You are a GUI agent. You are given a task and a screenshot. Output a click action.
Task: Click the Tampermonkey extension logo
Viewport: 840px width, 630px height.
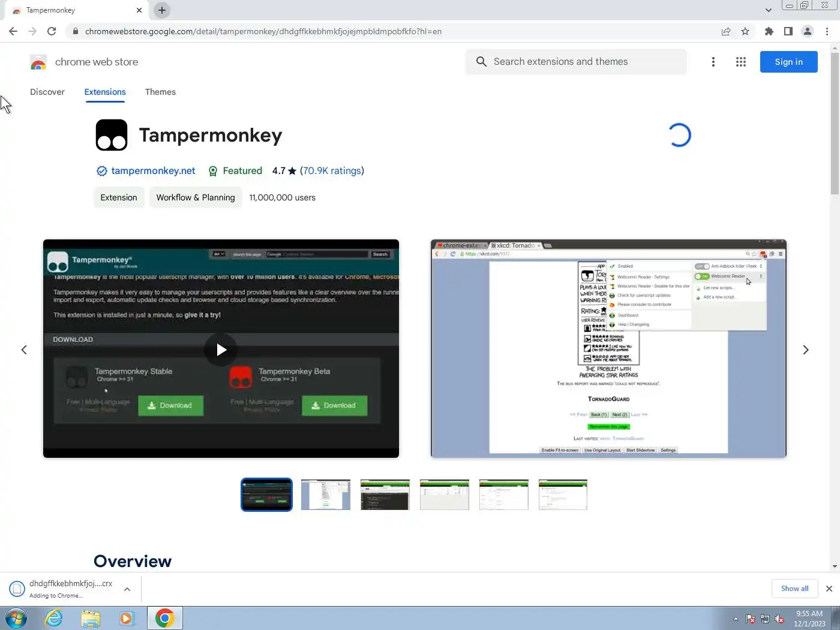[112, 135]
